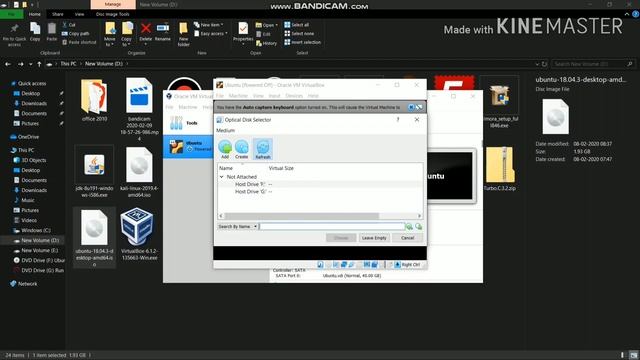This screenshot has height=360, width=640.
Task: Click Select all in the ribbon
Action: 297,25
